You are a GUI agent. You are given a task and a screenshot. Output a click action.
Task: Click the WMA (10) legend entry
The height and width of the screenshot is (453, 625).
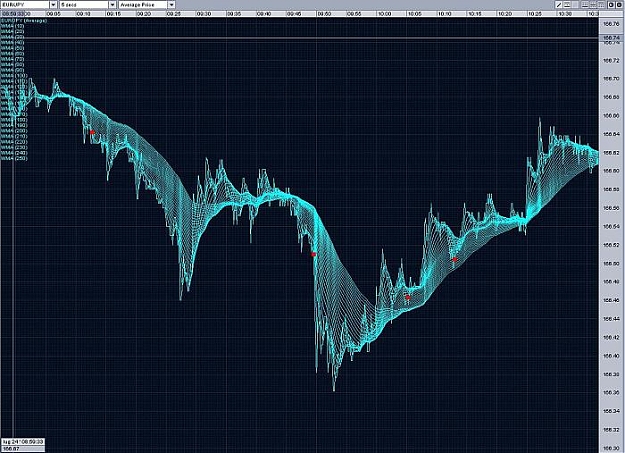13,26
